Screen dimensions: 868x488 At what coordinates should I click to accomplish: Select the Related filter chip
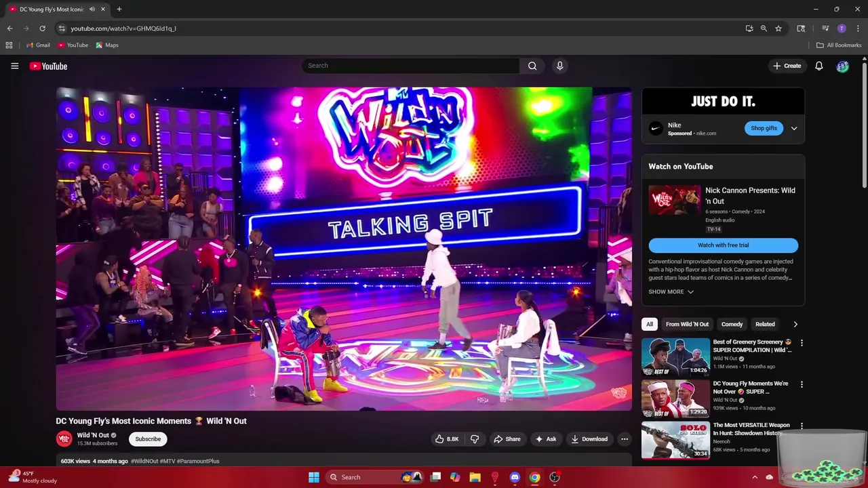click(765, 324)
